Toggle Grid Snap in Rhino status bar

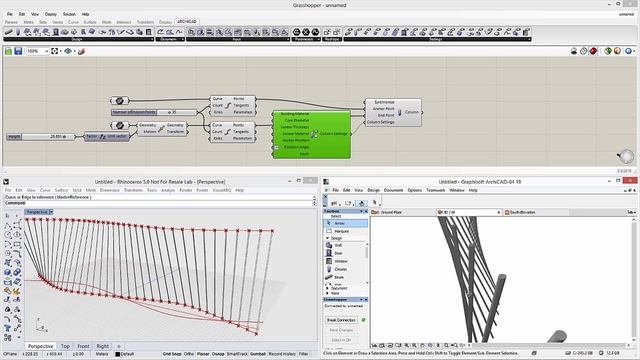coord(172,354)
